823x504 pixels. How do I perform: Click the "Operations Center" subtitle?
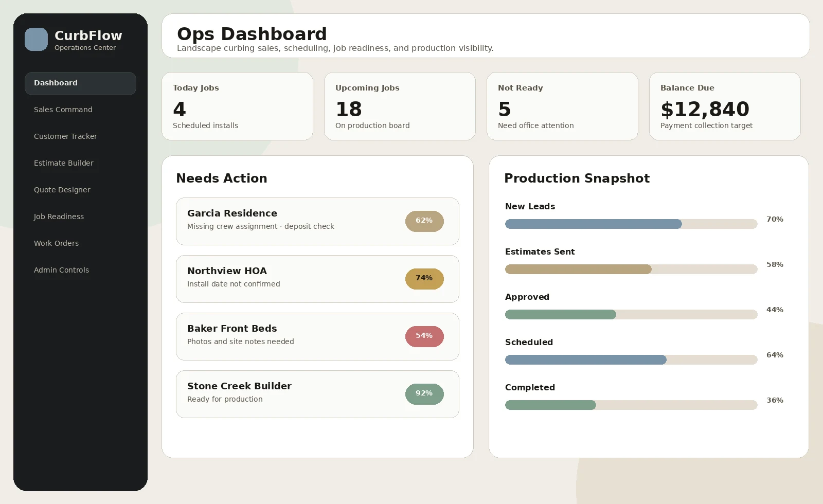pyautogui.click(x=85, y=48)
